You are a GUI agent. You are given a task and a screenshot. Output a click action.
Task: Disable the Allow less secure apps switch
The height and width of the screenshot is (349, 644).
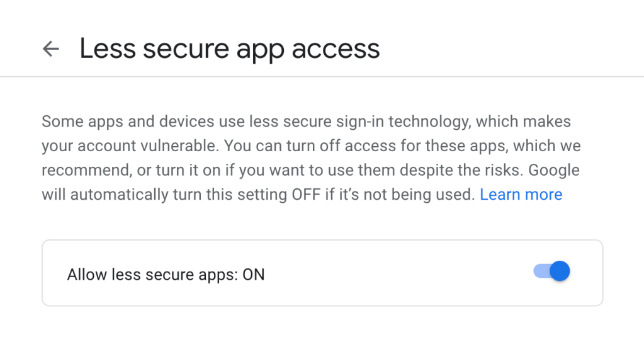click(x=552, y=272)
